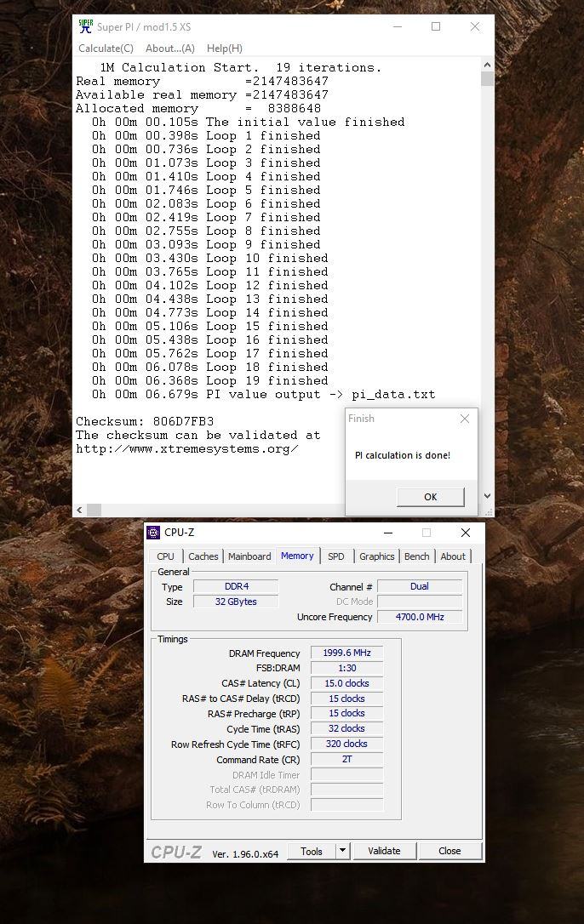The image size is (584, 924).
Task: Click the empty DRAM Idle Timer field
Action: [346, 775]
